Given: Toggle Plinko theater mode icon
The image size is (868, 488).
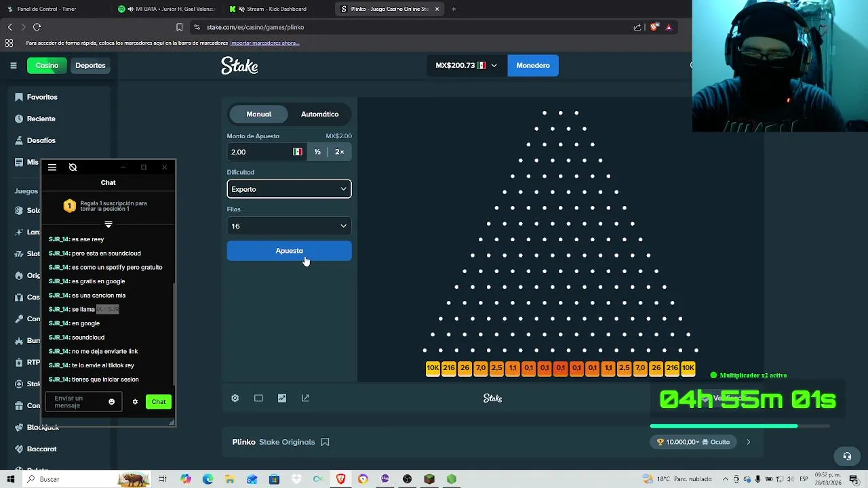Looking at the screenshot, I should click(258, 398).
